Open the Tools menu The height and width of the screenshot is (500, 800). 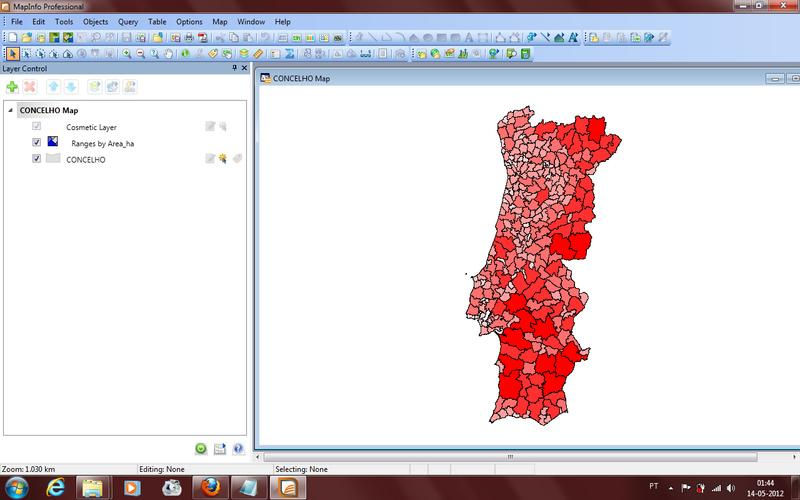(x=64, y=21)
